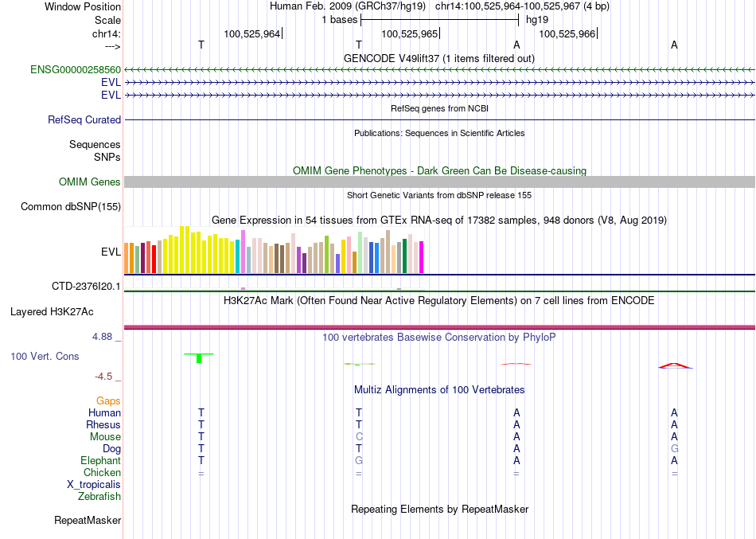Open the H3K27Ac Mark track title
The image size is (756, 539).
439,301
